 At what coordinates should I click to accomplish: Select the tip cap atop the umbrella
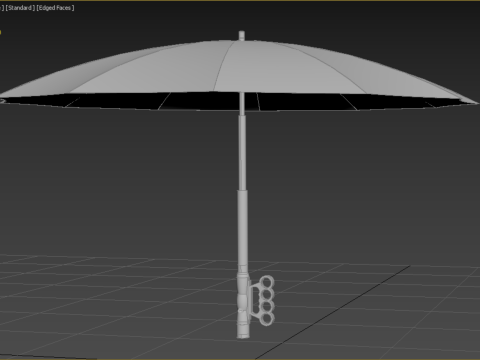click(x=242, y=36)
